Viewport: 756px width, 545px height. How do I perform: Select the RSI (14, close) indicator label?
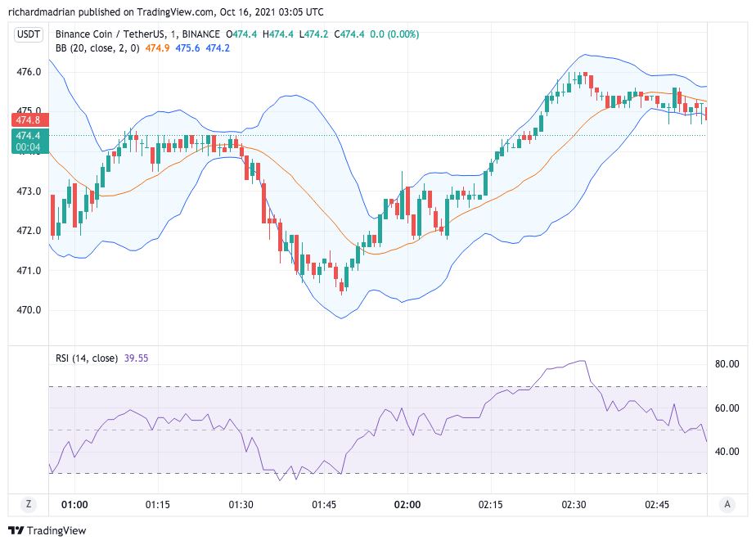point(87,358)
